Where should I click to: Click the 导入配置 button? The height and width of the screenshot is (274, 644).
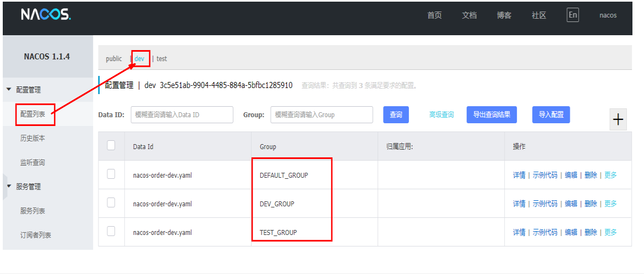pyautogui.click(x=551, y=114)
